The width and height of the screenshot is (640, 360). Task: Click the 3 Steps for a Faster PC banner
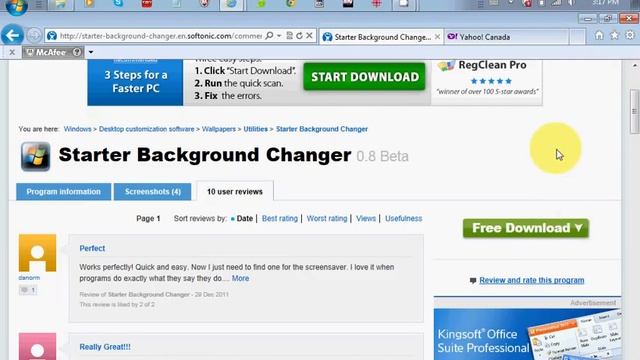(x=136, y=82)
